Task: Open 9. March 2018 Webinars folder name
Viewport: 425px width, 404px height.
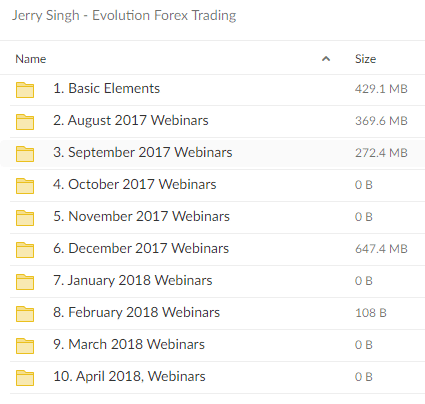Action: click(x=129, y=344)
